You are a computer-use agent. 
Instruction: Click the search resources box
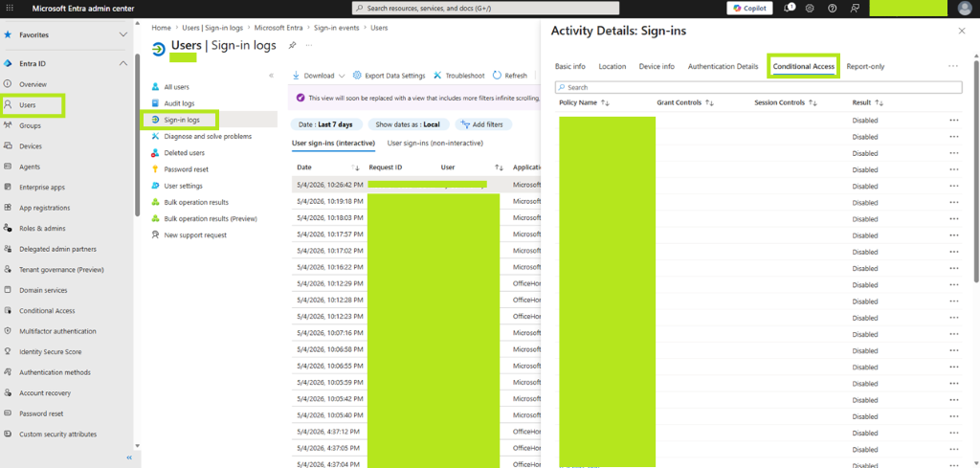click(x=485, y=8)
